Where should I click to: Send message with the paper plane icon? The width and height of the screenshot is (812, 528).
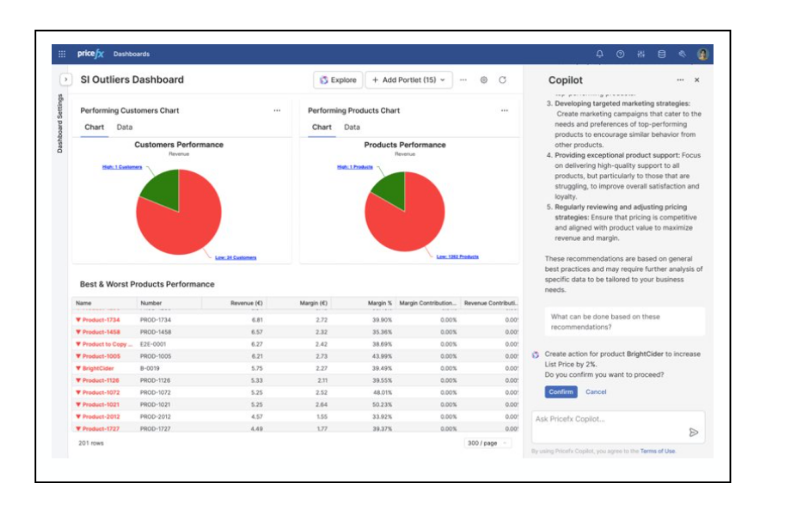(x=693, y=432)
